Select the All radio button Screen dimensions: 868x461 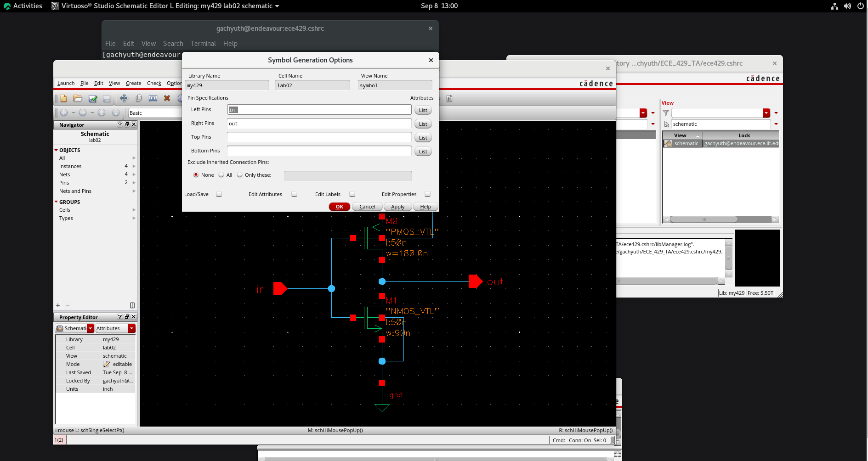pos(221,175)
